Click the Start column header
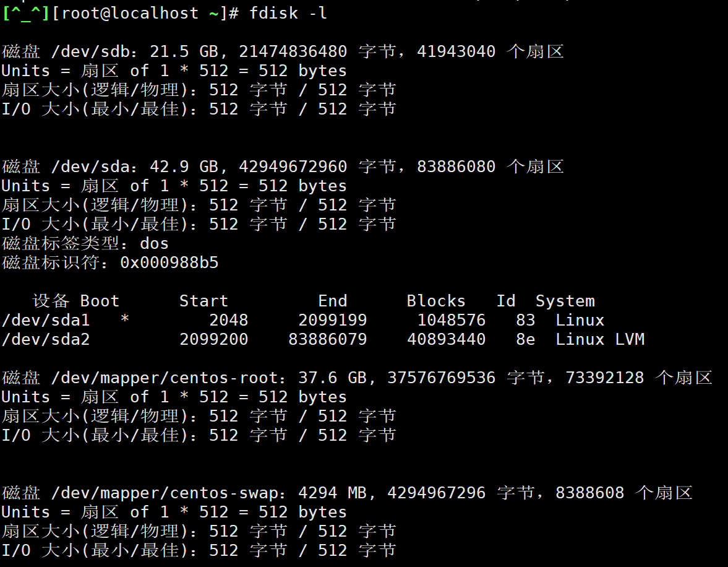This screenshot has width=728, height=567. (x=203, y=301)
